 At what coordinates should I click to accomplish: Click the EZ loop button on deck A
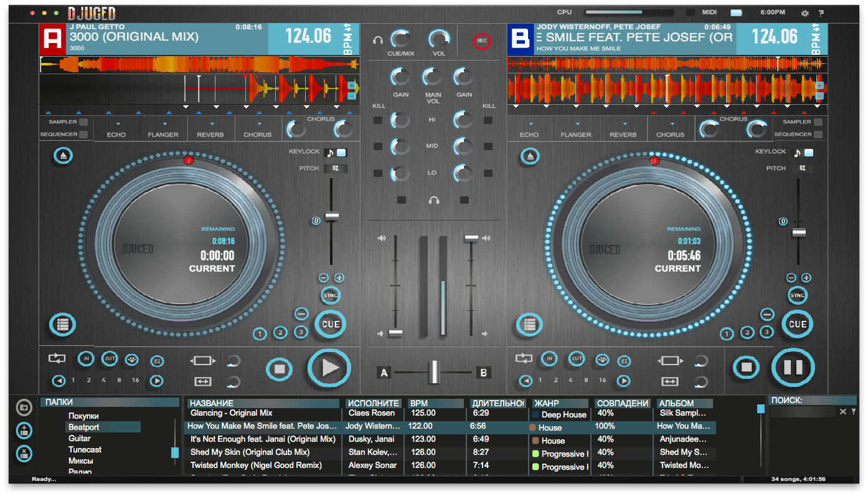pyautogui.click(x=157, y=361)
